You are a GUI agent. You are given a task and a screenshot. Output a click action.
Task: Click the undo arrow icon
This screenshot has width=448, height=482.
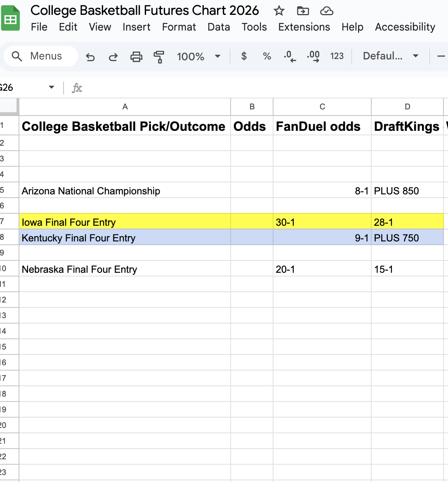90,57
